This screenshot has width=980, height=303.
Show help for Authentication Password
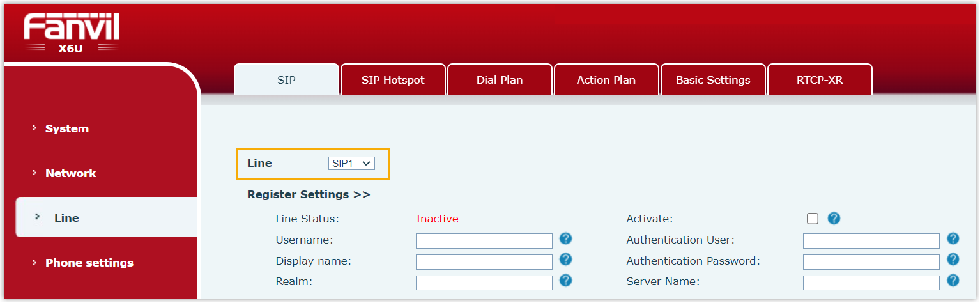pos(953,260)
